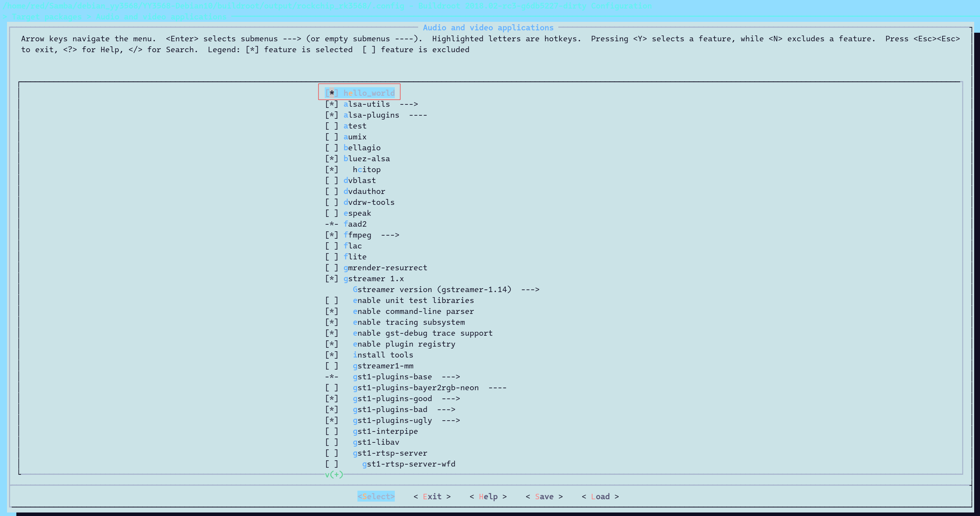Enable the atest package checkbox
Image resolution: width=980 pixels, height=516 pixels.
click(331, 126)
